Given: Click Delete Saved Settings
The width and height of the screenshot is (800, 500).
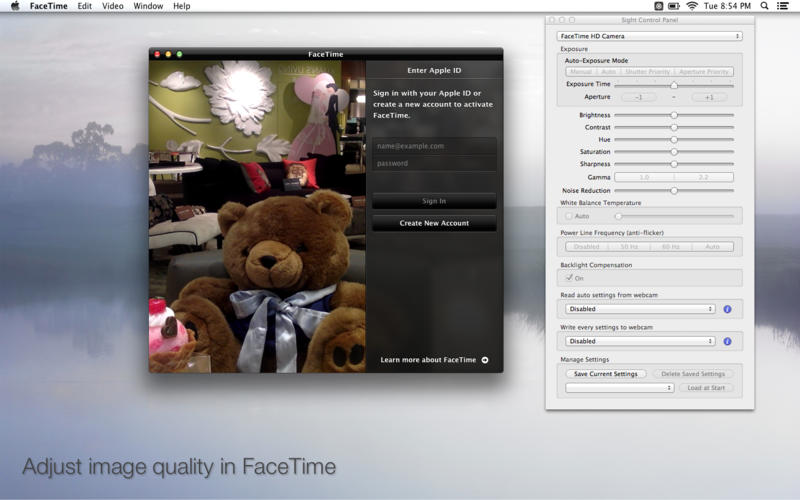Looking at the screenshot, I should click(693, 374).
